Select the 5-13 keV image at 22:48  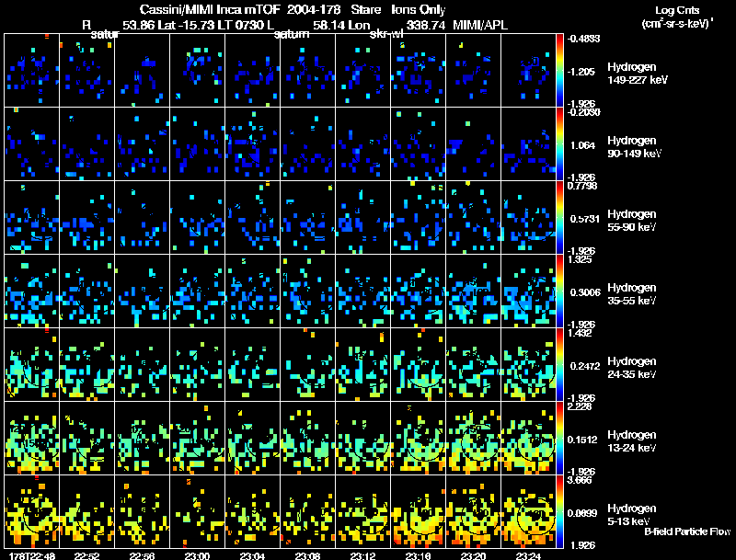(32, 512)
